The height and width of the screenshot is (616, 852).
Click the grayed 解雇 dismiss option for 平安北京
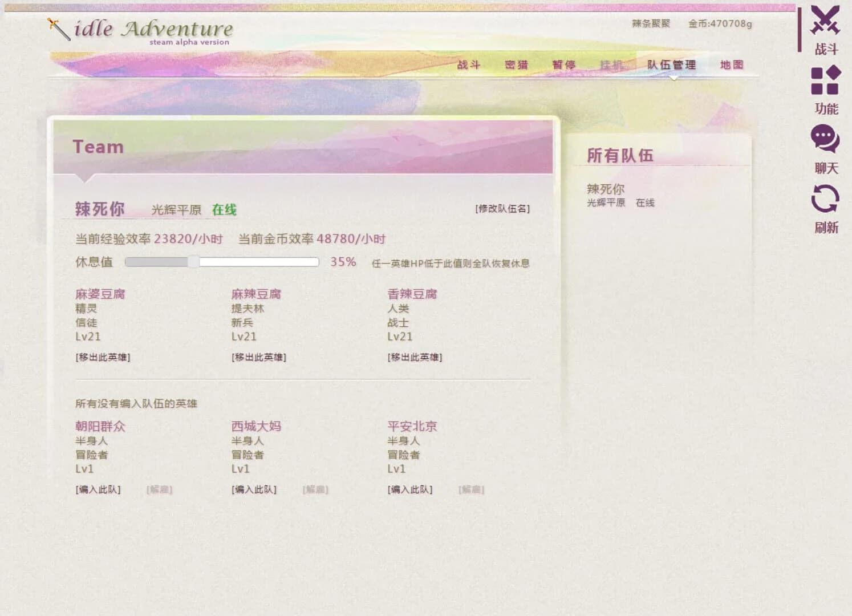tap(470, 489)
